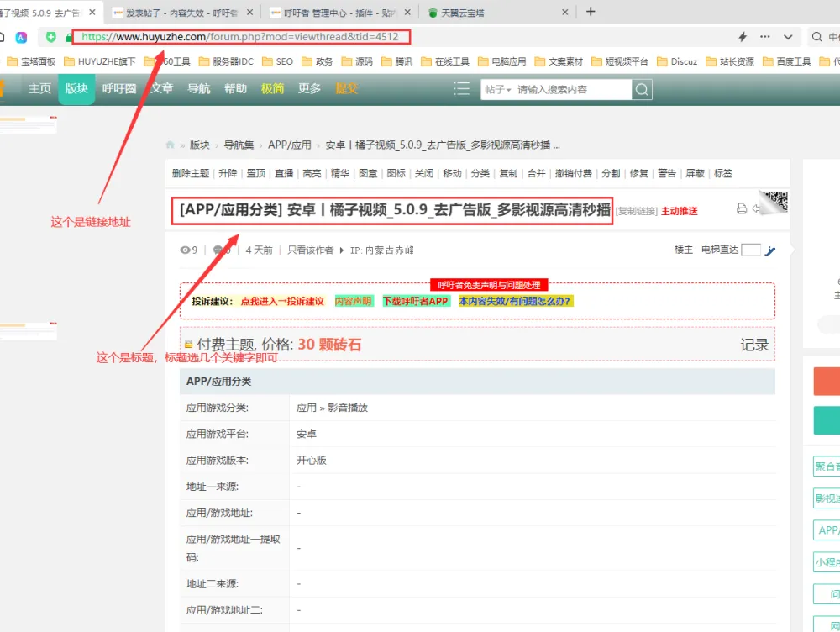This screenshot has width=840, height=632.
Task: Open the hamburger list icon in navbar
Action: pos(461,89)
